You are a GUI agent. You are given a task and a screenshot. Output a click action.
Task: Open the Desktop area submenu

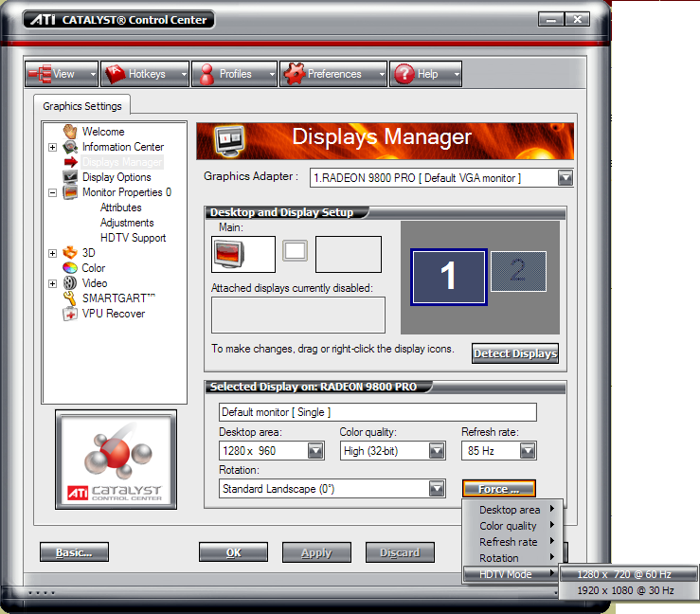(512, 510)
